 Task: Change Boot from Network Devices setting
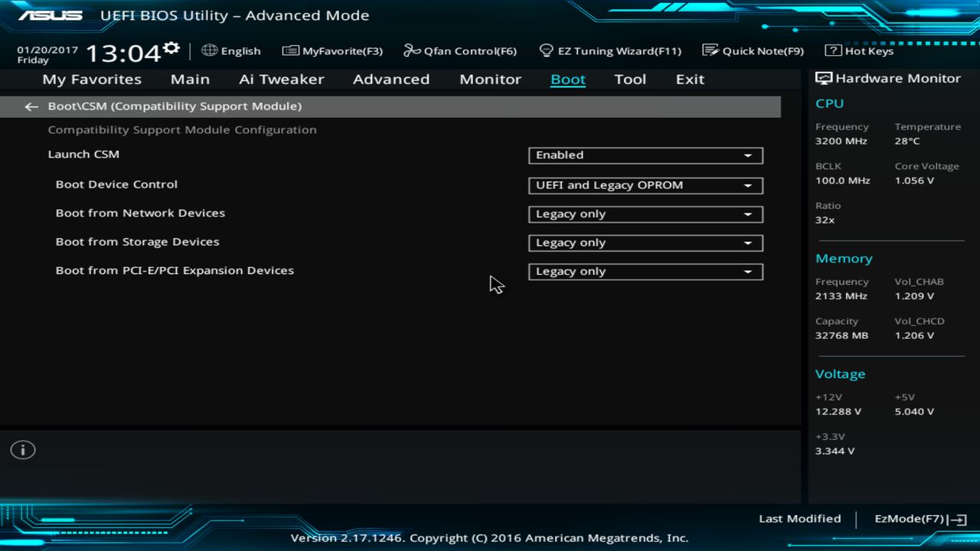[645, 214]
